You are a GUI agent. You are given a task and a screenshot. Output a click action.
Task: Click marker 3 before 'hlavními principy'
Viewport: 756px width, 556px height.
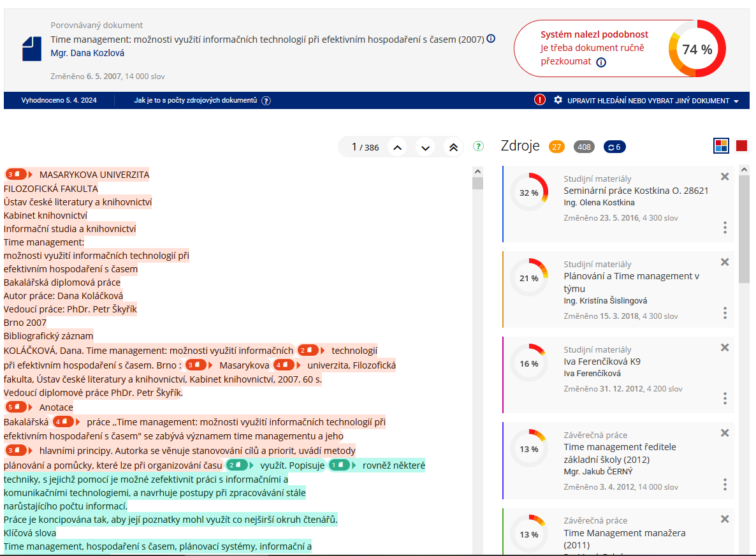pos(18,450)
